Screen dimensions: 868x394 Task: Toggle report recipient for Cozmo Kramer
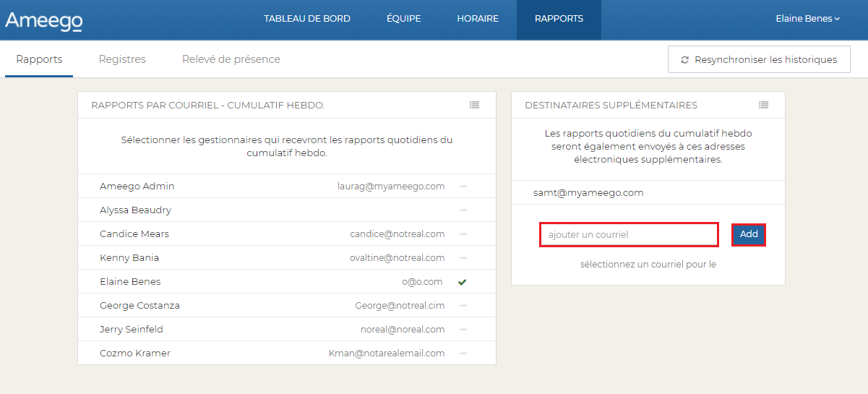click(463, 354)
